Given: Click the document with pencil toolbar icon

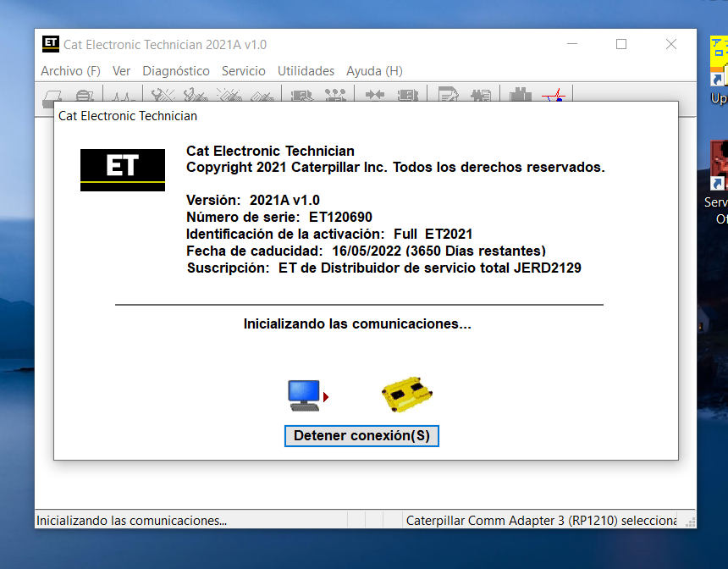Looking at the screenshot, I should (x=448, y=94).
